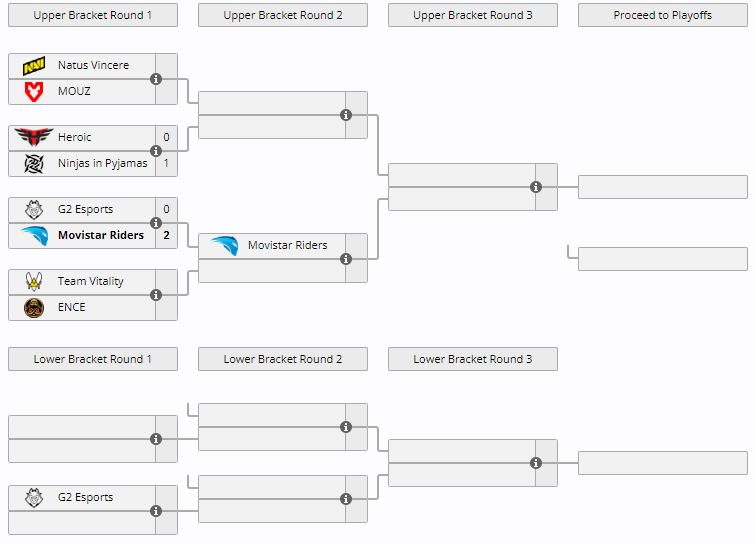
Task: Click the Ninjas in Pyjamas logo
Action: 34,163
